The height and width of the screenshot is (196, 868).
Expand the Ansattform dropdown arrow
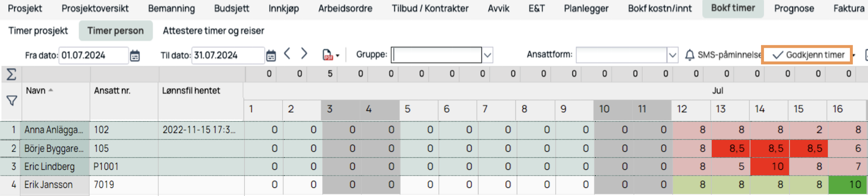click(672, 55)
